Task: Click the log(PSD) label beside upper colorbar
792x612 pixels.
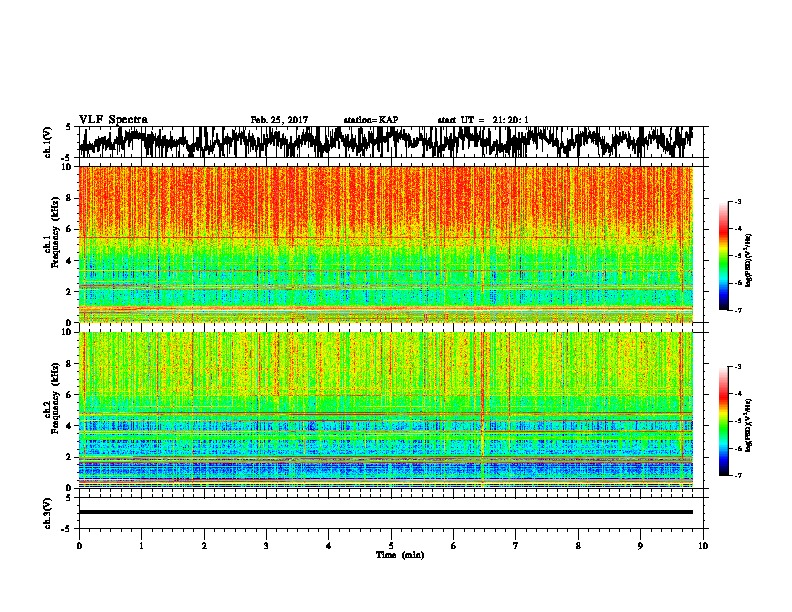Action: (x=749, y=260)
